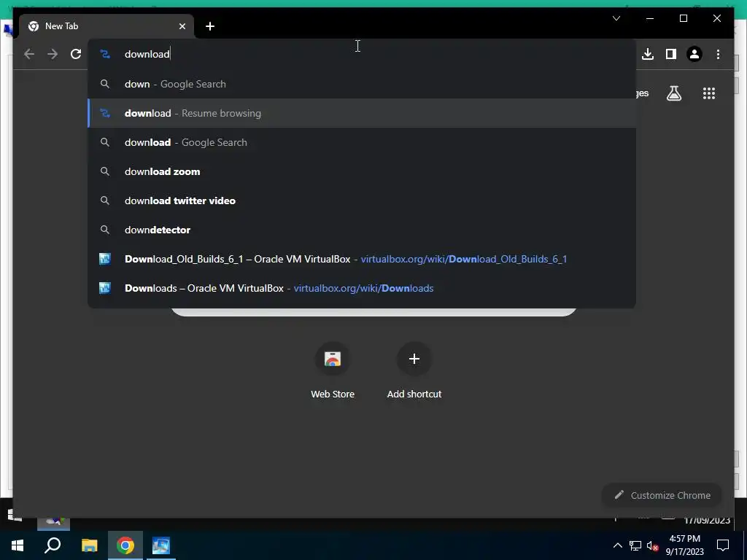The image size is (747, 560).
Task: Open the network tray icon
Action: [635, 545]
